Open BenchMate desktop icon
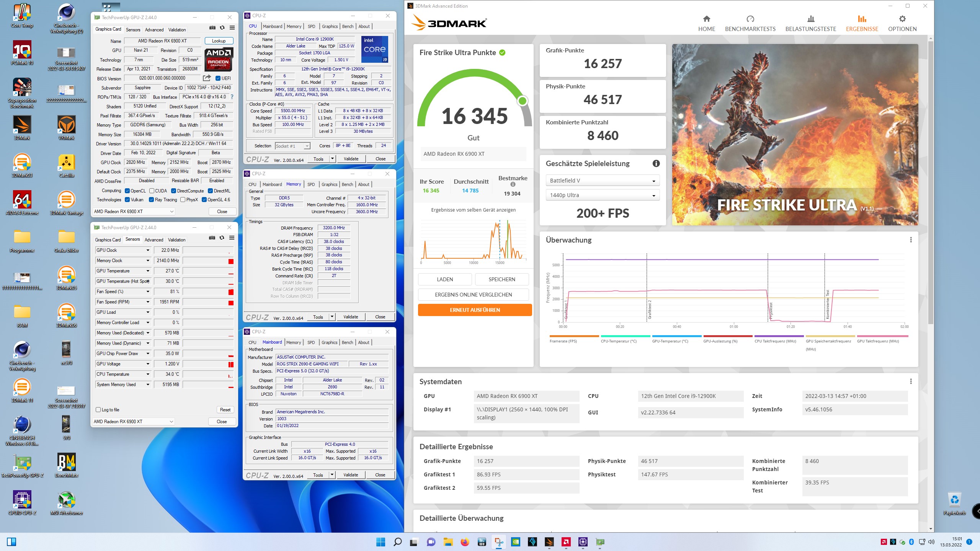The image size is (980, 551). 66,465
